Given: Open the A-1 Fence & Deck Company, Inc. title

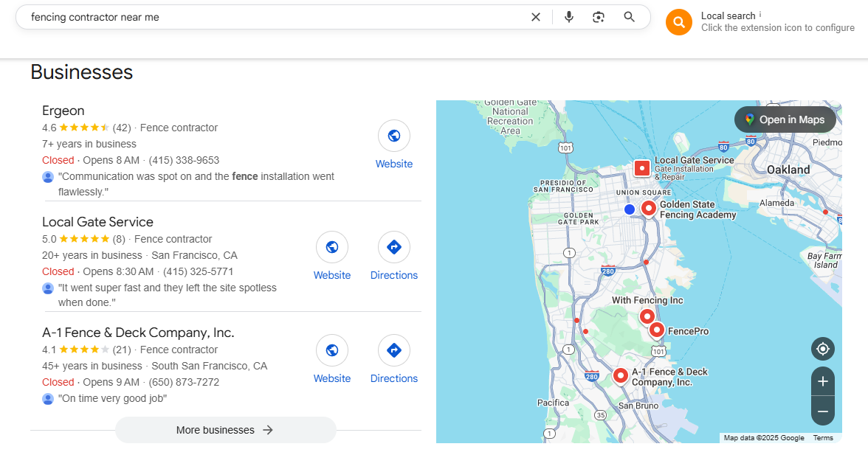Looking at the screenshot, I should [139, 333].
